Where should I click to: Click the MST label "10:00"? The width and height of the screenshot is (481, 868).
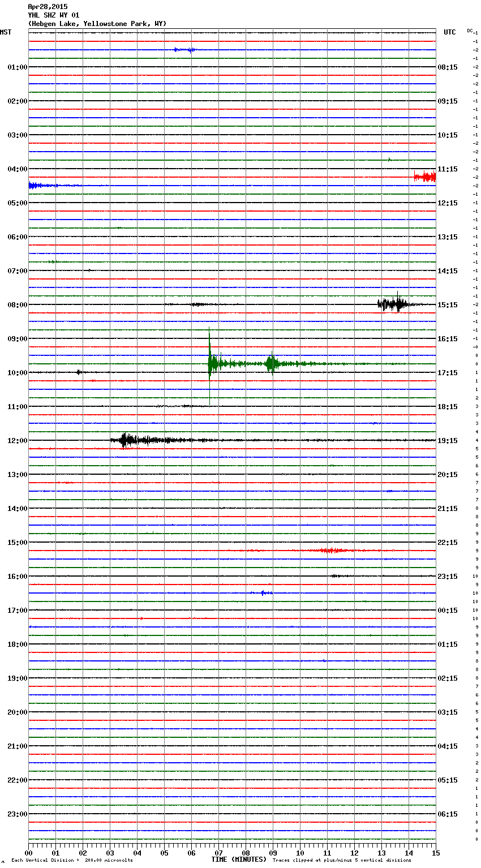pyautogui.click(x=18, y=373)
